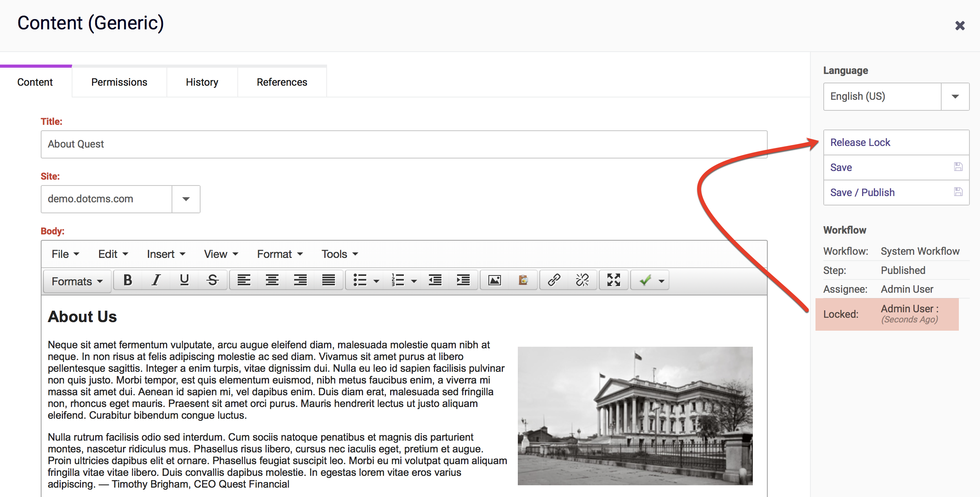980x497 pixels.
Task: Click Save / Publish
Action: [x=862, y=193]
